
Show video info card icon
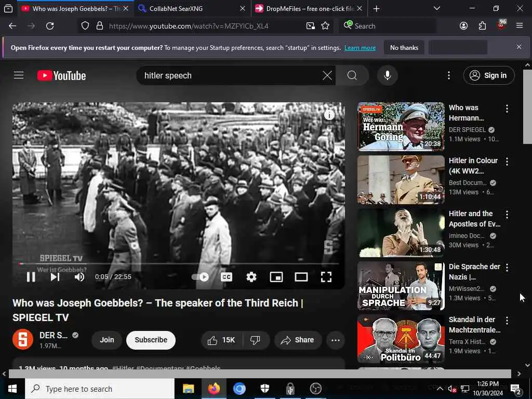[x=329, y=115]
